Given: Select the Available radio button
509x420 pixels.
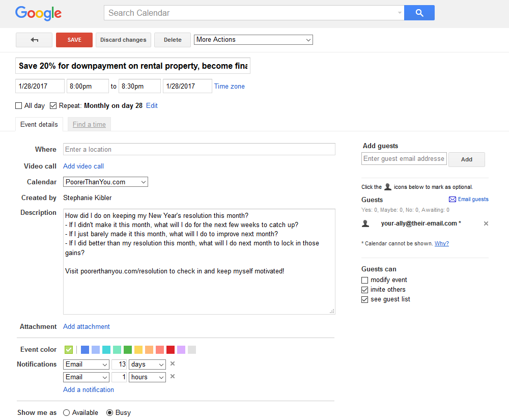Looking at the screenshot, I should point(67,412).
